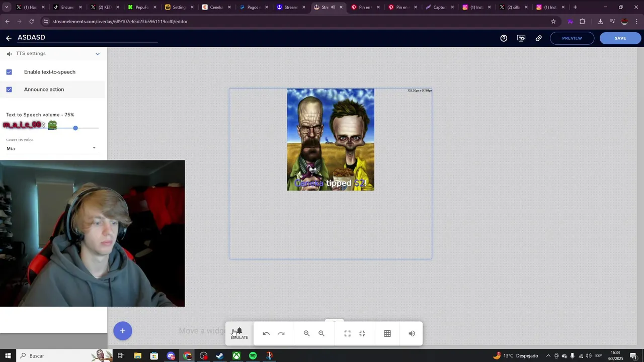Screen dimensions: 644x362
Task: Zoom out on the overlay canvas
Action: (x=321, y=333)
